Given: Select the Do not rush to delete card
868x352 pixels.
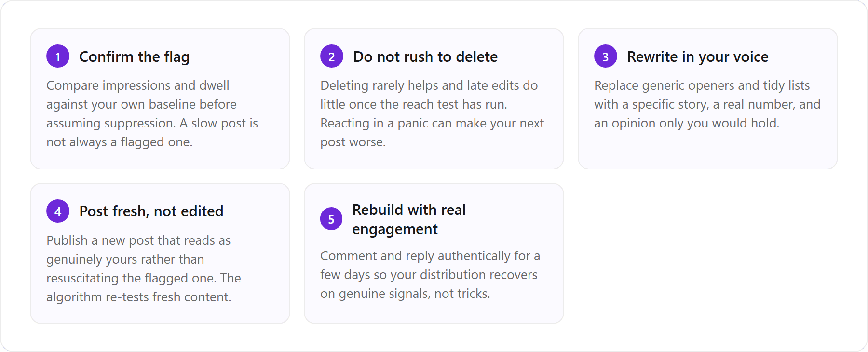Looking at the screenshot, I should [x=434, y=99].
